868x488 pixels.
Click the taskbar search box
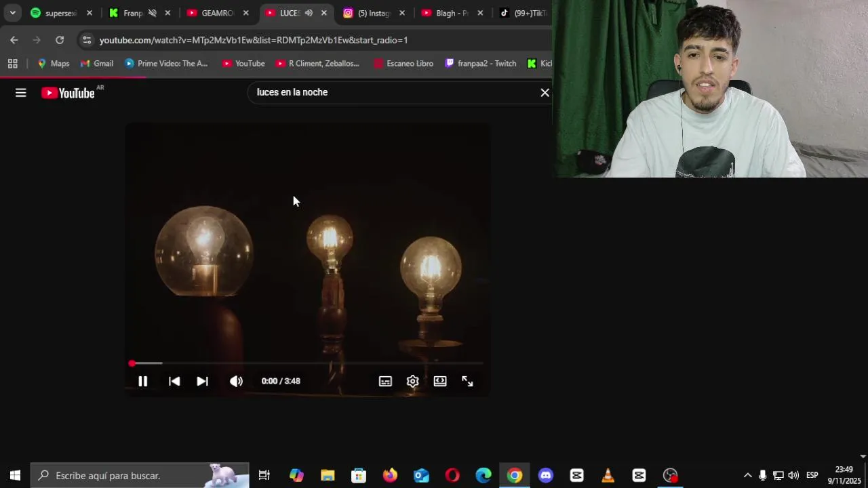pos(140,475)
